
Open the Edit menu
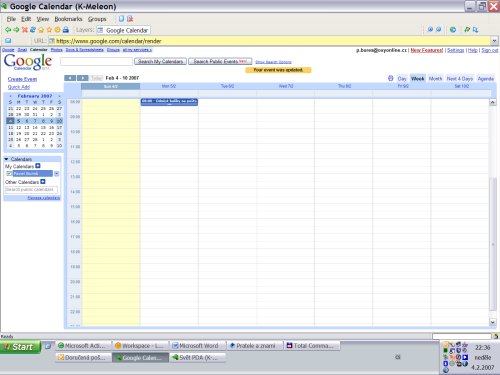pyautogui.click(x=26, y=19)
